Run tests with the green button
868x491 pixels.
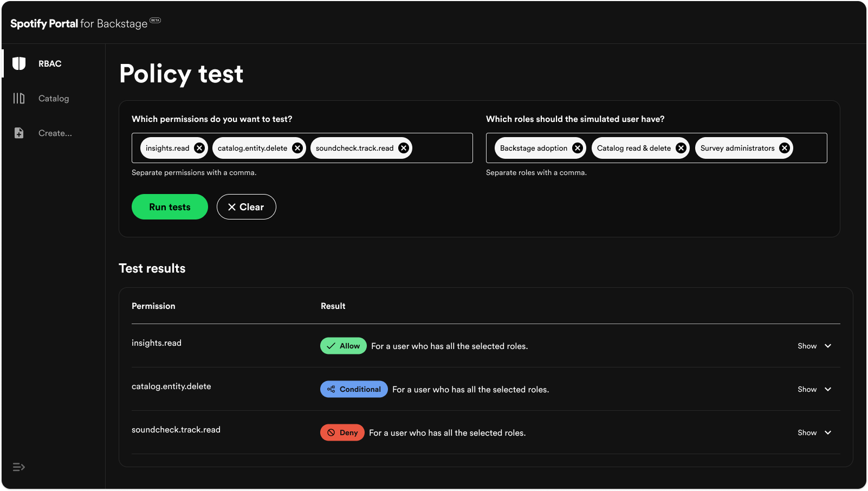coord(170,206)
